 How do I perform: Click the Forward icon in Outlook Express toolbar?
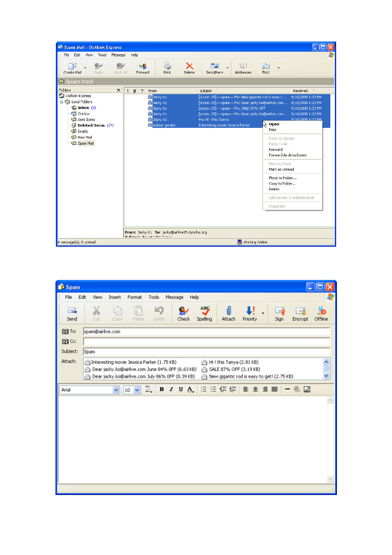(x=143, y=66)
